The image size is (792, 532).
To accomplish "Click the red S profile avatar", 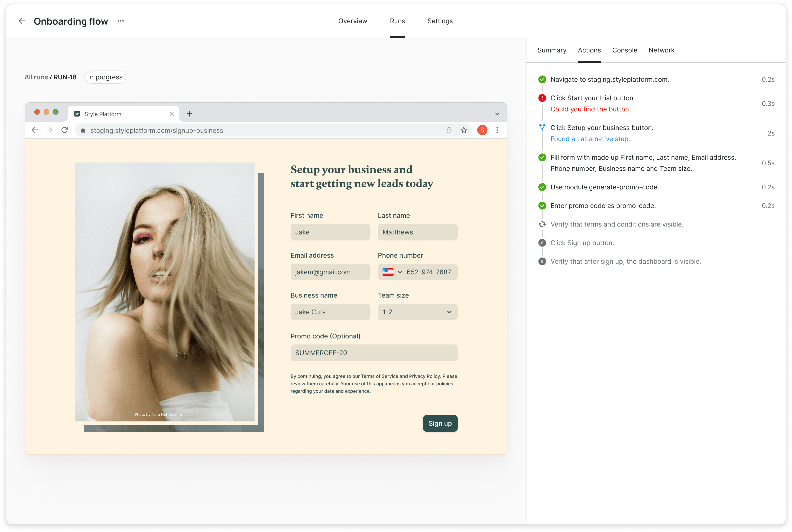I will pyautogui.click(x=482, y=130).
